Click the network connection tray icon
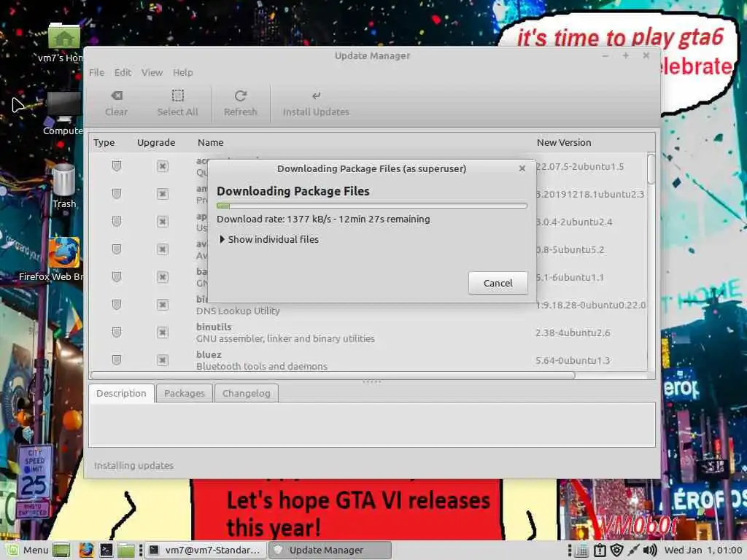This screenshot has height=560, width=747. pyautogui.click(x=633, y=551)
